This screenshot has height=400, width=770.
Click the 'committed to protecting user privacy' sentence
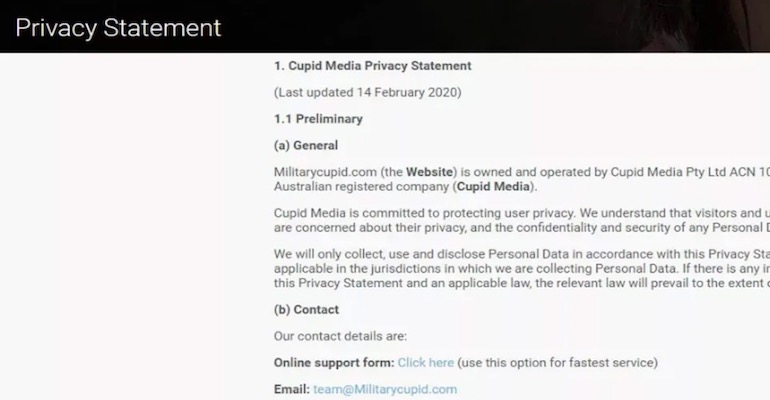click(x=480, y=212)
